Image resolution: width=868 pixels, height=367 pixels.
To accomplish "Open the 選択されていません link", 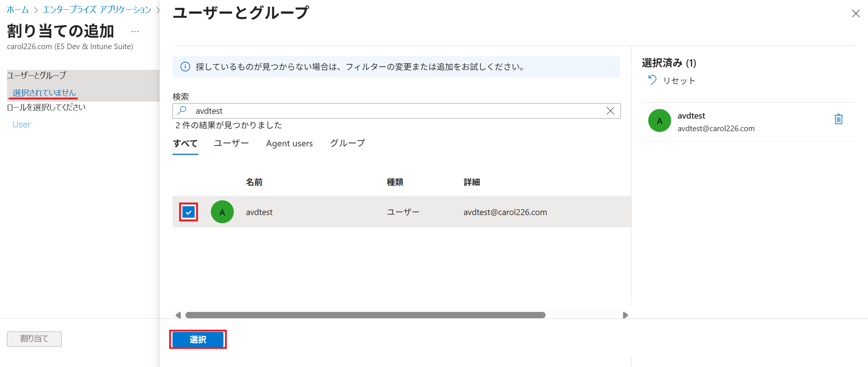I will (44, 93).
